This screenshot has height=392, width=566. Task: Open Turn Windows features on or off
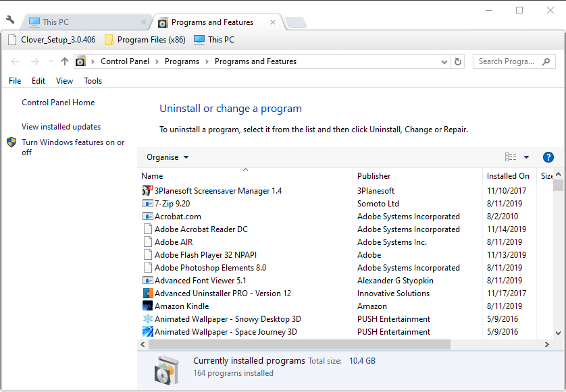(x=73, y=147)
